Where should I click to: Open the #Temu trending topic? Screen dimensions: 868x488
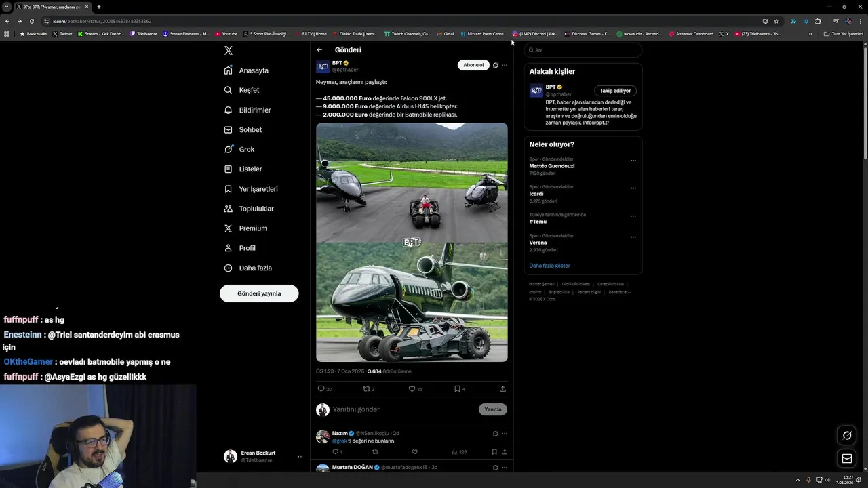pyautogui.click(x=538, y=222)
